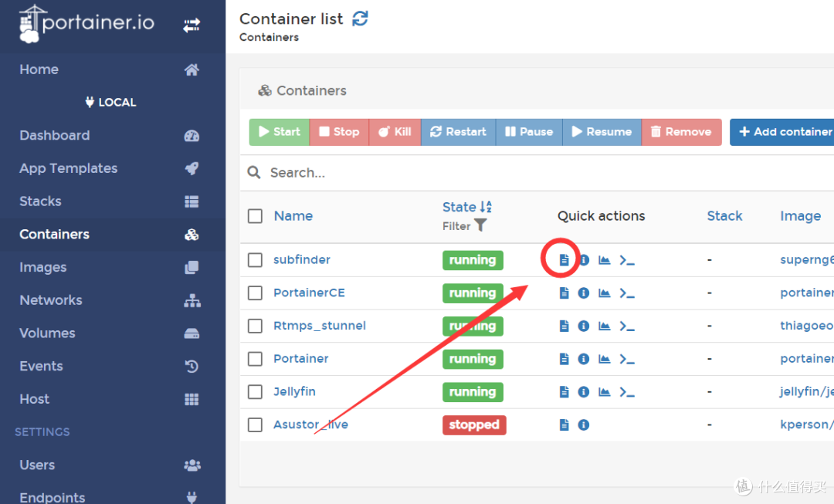Click the Pause button

[529, 132]
